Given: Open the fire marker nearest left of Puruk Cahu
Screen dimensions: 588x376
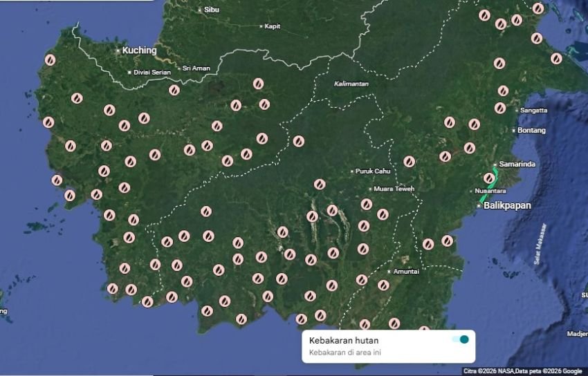Looking at the screenshot, I should (x=320, y=185).
